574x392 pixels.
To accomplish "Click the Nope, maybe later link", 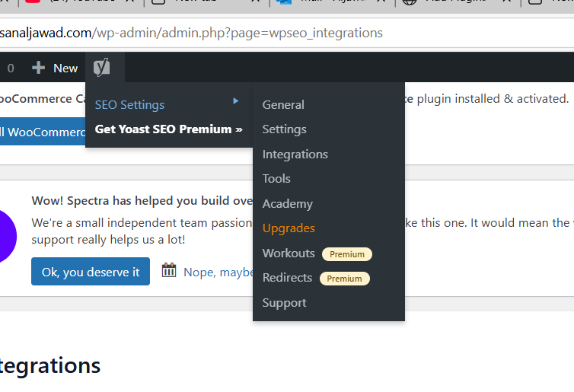I will tap(218, 272).
